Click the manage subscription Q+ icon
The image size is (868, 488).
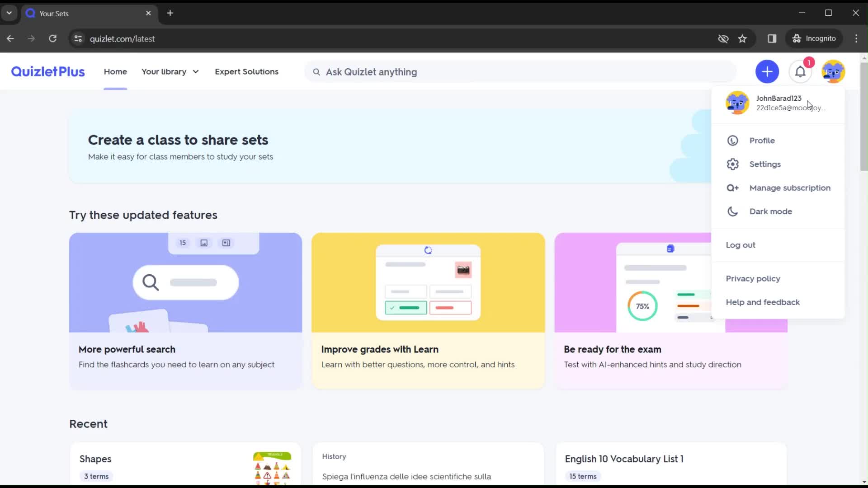tap(733, 187)
